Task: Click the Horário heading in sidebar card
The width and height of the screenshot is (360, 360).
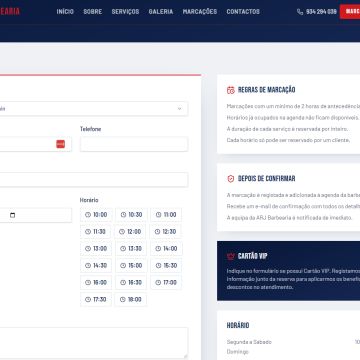Action: click(x=238, y=325)
